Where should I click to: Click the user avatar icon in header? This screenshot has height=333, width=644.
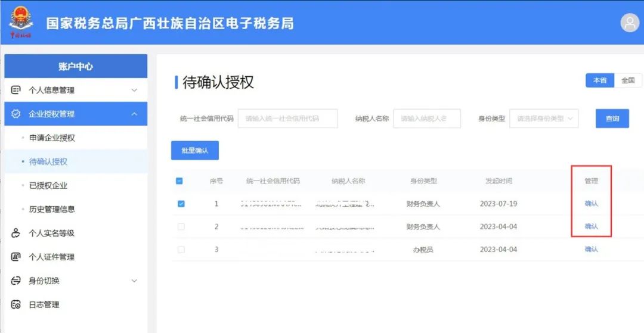(629, 23)
